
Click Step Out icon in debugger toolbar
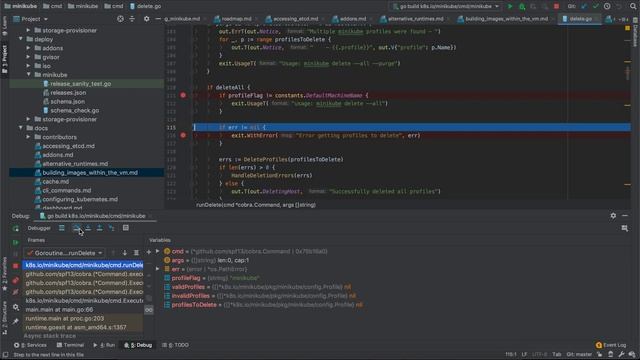pos(100,228)
